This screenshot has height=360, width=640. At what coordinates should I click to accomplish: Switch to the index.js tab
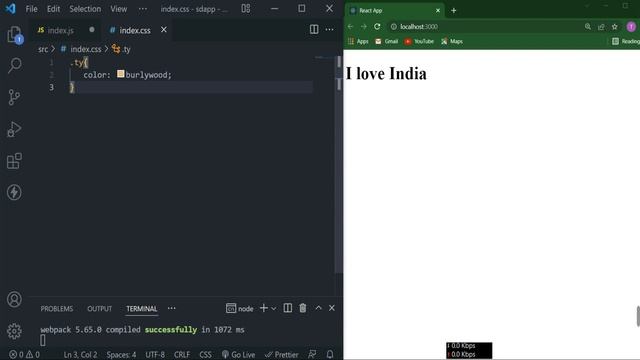pos(61,30)
